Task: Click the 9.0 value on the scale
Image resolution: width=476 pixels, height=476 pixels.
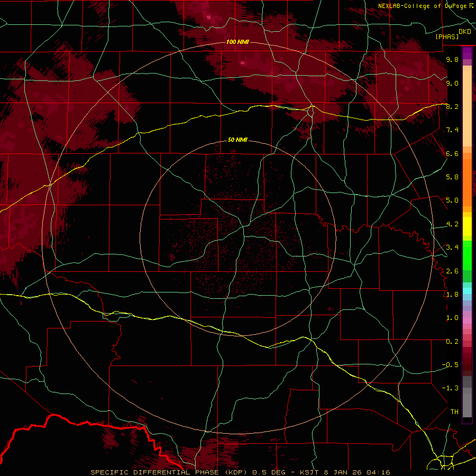Action: pyautogui.click(x=452, y=83)
